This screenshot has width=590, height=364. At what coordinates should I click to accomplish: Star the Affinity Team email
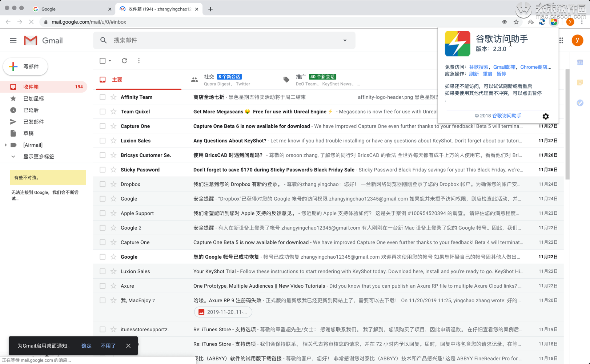tap(113, 97)
